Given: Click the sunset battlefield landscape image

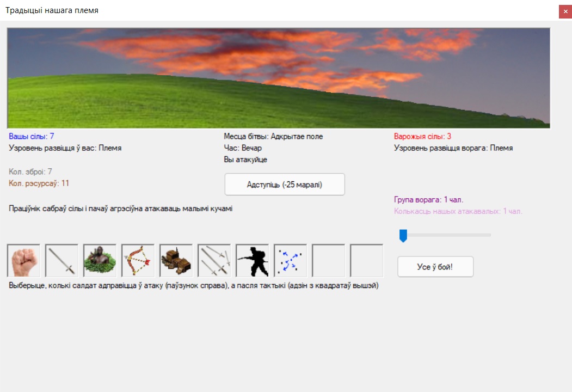Looking at the screenshot, I should coord(278,78).
